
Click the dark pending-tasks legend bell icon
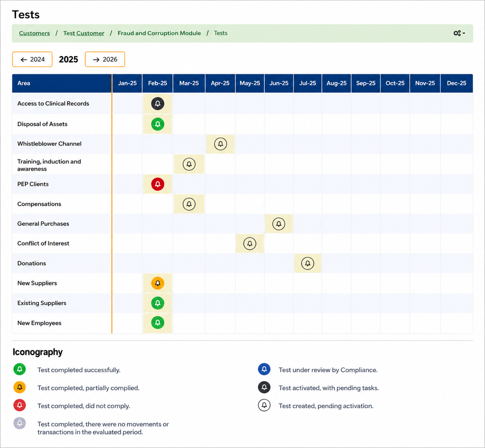(x=264, y=387)
